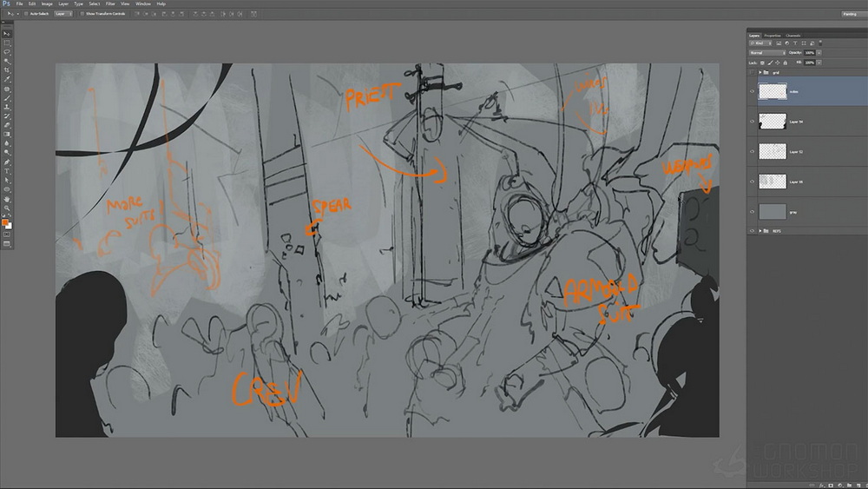
Task: Click lock position icon
Action: coord(778,63)
